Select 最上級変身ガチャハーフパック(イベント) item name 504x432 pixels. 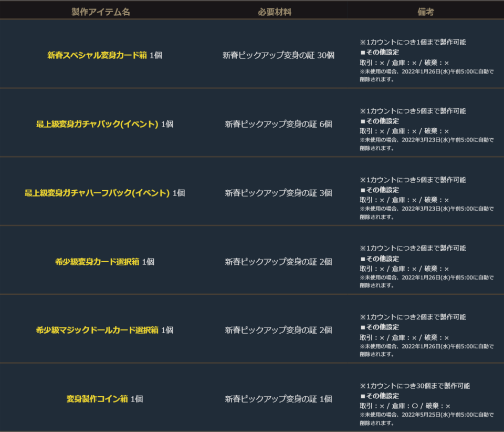tap(97, 193)
